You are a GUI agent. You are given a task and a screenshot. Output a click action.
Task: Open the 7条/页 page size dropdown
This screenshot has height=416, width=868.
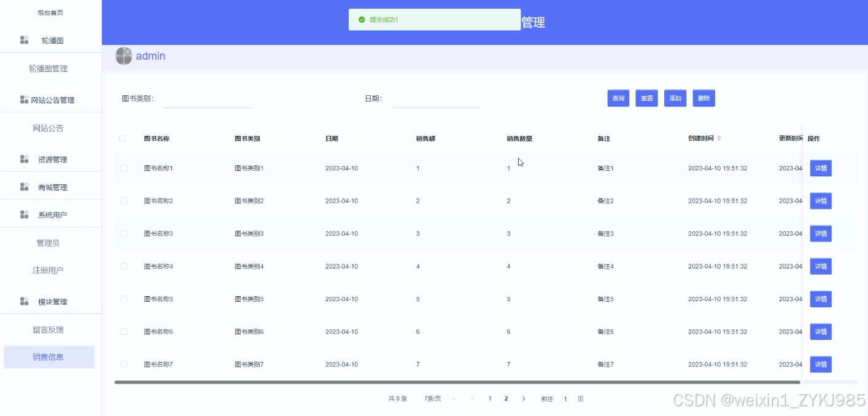tap(440, 399)
